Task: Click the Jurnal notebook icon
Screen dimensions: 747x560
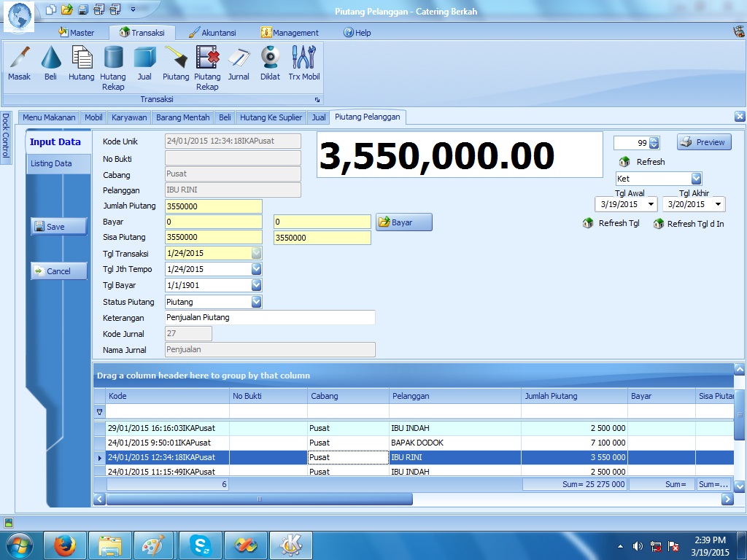Action: pos(239,63)
